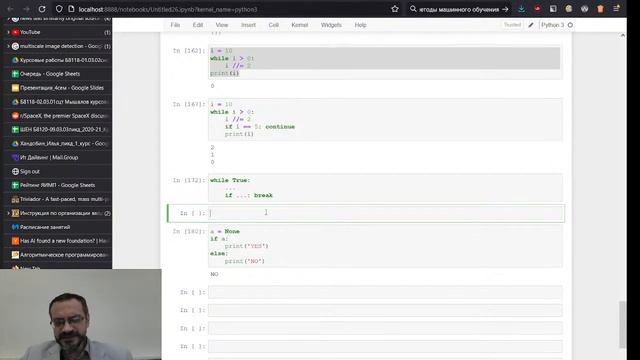Switch to the Презентация_4сем Google Slides tab
Viewport: 640px width, 360px height.
tap(58, 88)
